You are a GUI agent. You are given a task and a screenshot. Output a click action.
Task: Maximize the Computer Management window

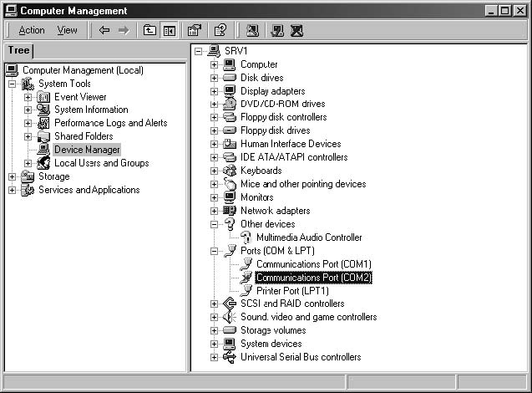(504, 11)
